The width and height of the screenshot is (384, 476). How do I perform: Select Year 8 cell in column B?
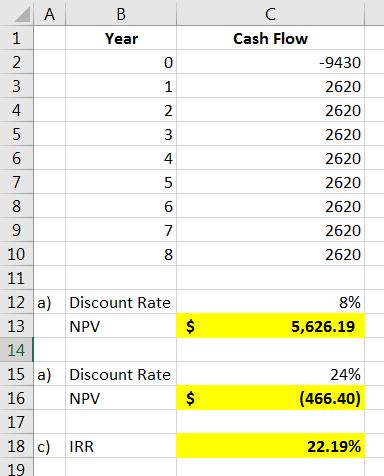coord(121,254)
